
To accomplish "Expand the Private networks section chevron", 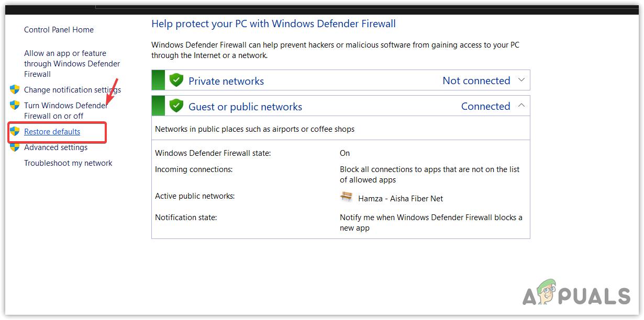I will pyautogui.click(x=521, y=80).
